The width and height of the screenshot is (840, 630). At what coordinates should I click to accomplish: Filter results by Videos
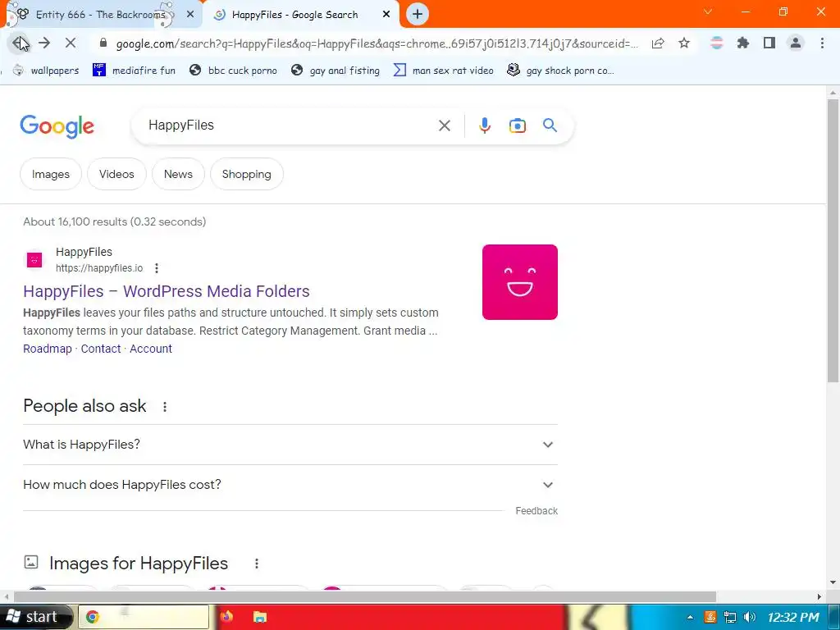click(116, 174)
